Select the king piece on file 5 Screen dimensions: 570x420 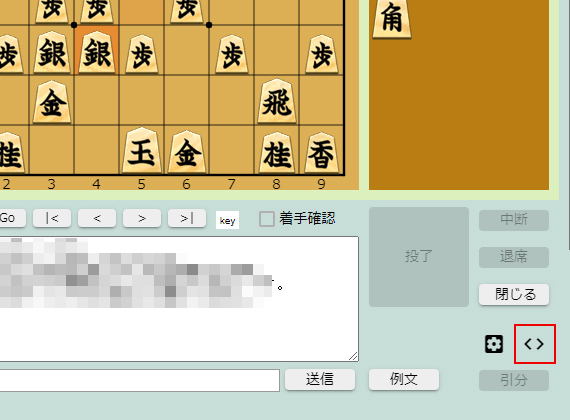coord(141,151)
